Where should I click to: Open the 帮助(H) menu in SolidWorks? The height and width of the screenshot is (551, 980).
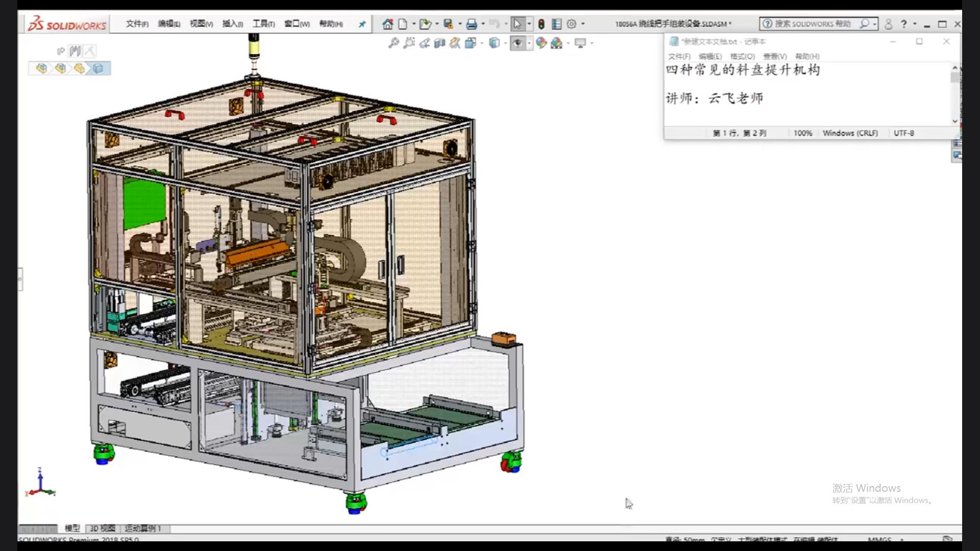point(331,24)
